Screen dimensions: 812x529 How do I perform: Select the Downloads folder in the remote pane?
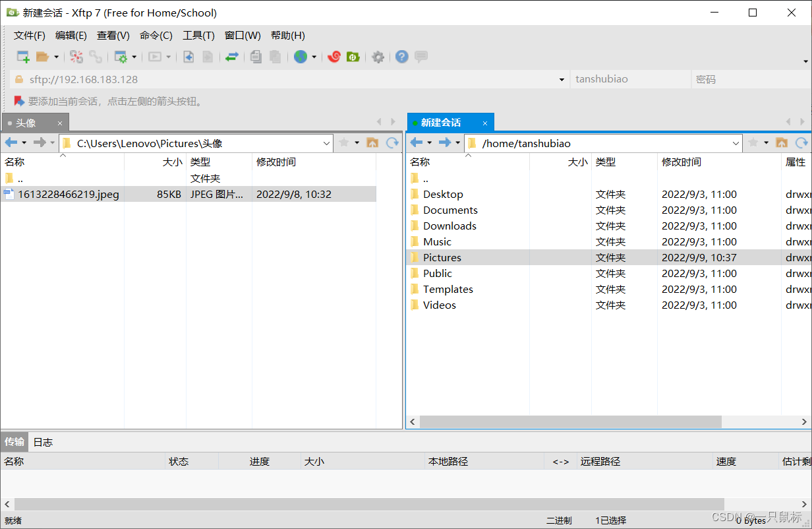click(x=449, y=226)
